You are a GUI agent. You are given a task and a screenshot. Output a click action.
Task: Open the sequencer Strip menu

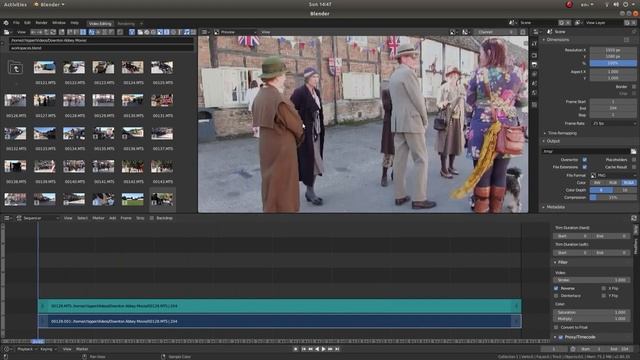click(140, 218)
